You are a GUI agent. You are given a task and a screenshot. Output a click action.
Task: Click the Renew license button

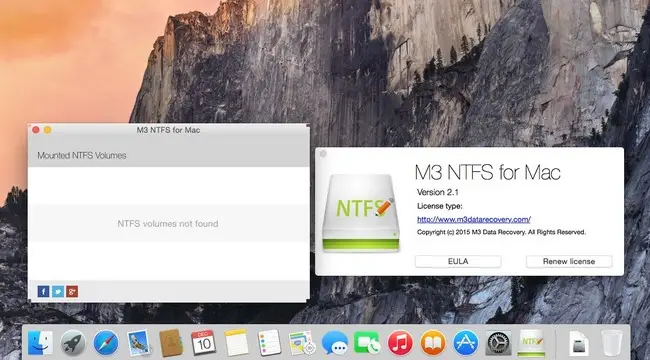[569, 261]
